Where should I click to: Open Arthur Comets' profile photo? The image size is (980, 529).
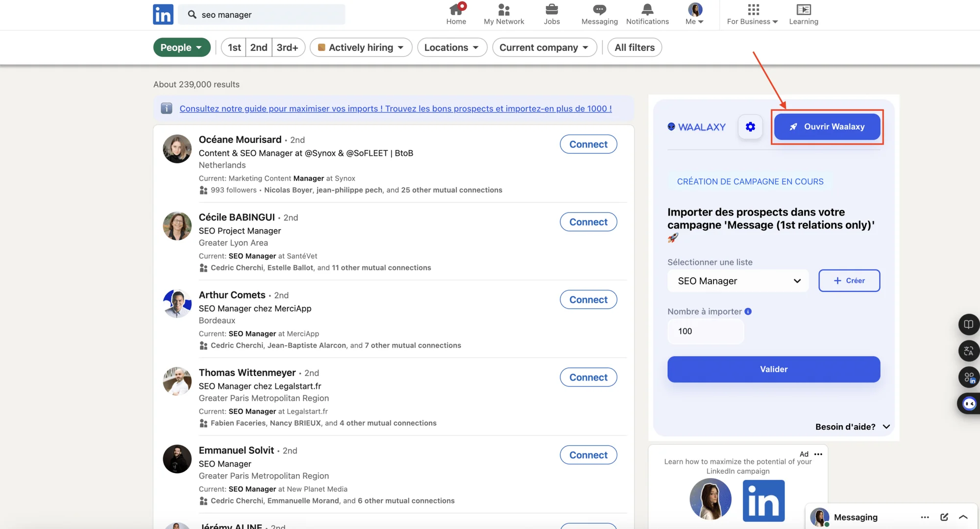[177, 304]
